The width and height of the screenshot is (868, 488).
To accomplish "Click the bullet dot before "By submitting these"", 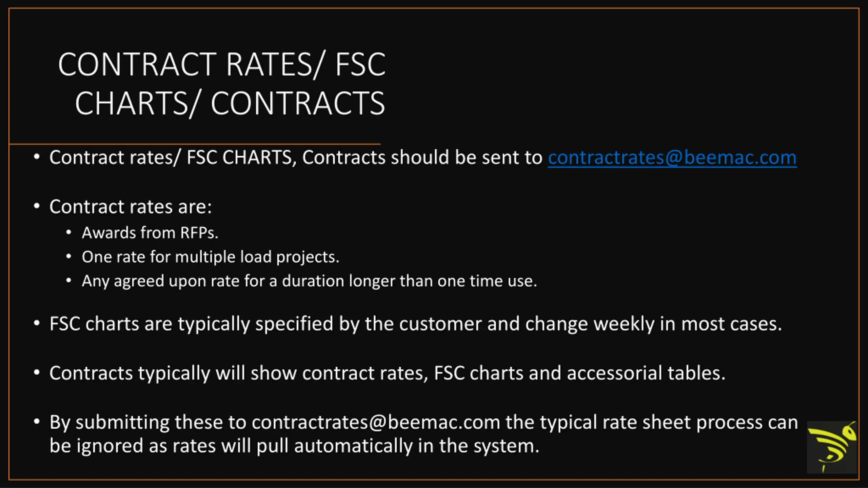I will [37, 422].
